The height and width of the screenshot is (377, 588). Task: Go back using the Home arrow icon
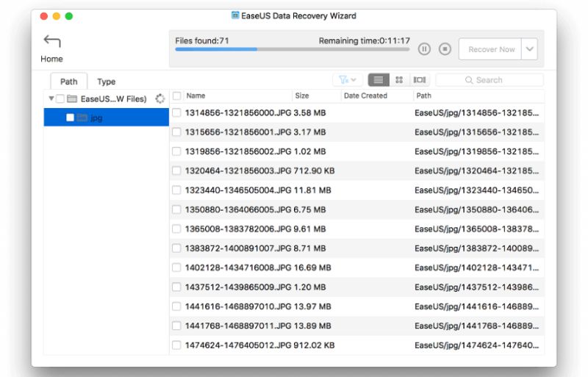[51, 40]
